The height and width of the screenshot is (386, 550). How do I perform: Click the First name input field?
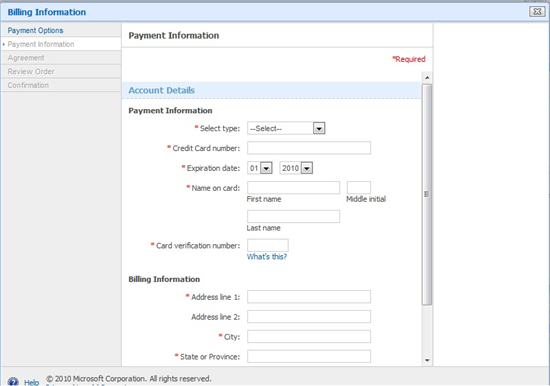[293, 187]
